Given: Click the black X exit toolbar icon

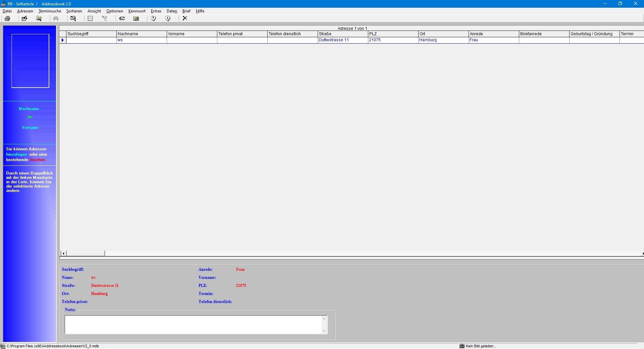Looking at the screenshot, I should 185,18.
